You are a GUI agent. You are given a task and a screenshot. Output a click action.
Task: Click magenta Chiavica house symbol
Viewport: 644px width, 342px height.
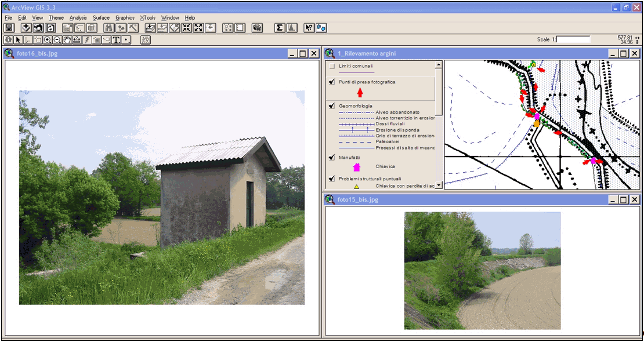tap(356, 167)
